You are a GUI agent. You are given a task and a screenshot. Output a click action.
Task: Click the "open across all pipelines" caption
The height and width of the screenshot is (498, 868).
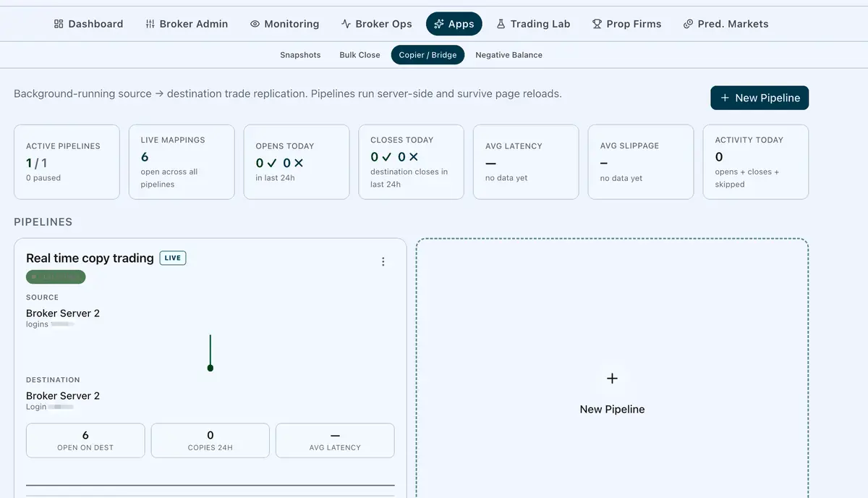pyautogui.click(x=169, y=178)
